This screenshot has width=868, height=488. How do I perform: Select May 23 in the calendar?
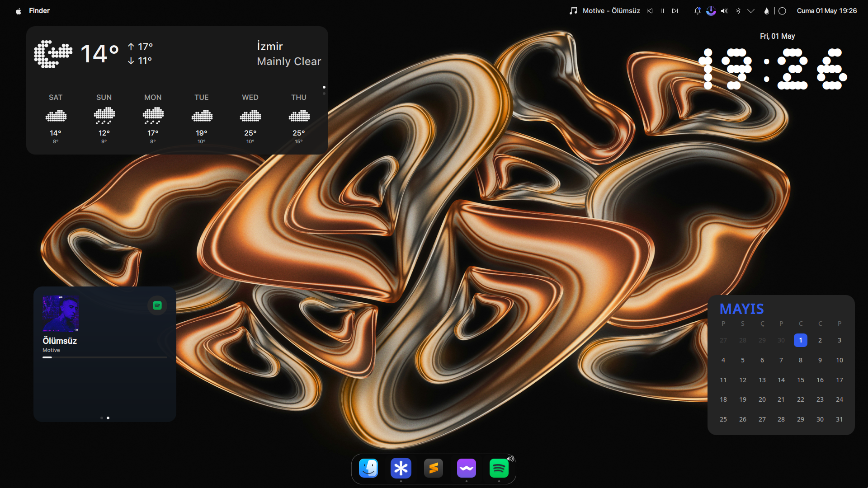click(x=820, y=399)
